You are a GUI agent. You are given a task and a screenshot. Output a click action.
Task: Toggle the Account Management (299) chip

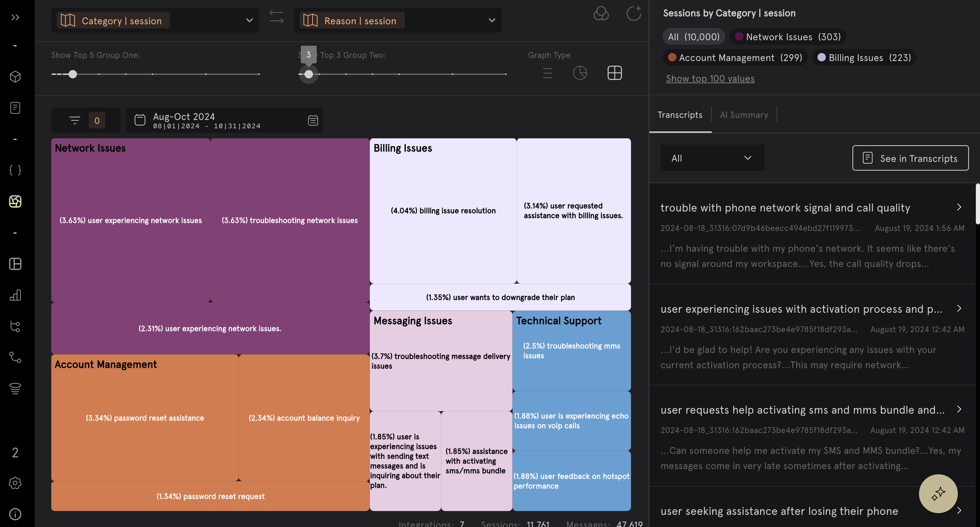(735, 58)
